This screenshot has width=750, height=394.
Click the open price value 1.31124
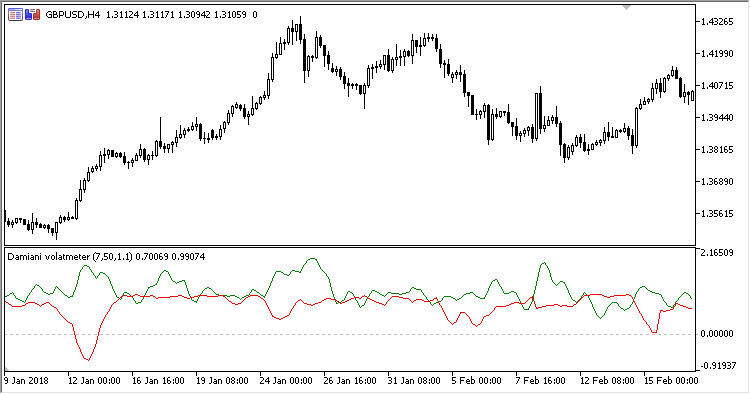(122, 15)
